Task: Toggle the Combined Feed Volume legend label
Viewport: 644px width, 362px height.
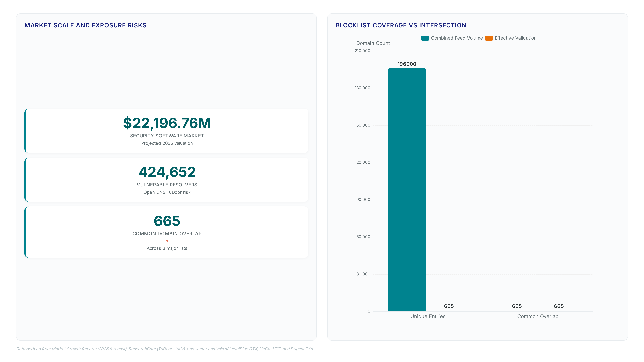Action: tap(457, 38)
